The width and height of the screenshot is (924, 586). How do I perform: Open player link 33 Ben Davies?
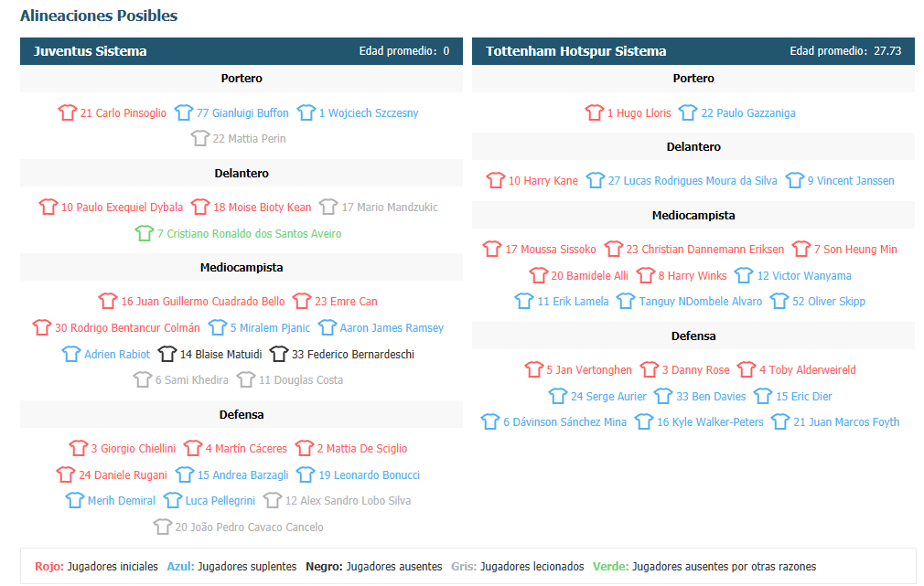click(711, 397)
